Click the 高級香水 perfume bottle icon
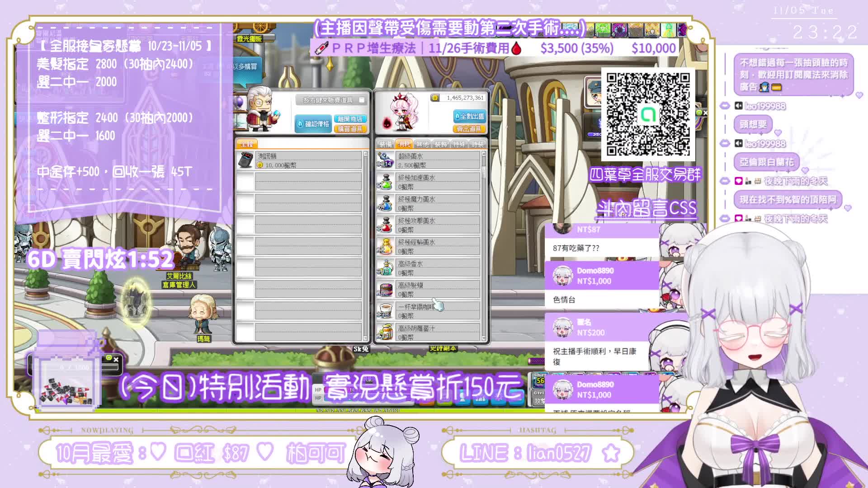Image resolution: width=868 pixels, height=488 pixels. 385,268
